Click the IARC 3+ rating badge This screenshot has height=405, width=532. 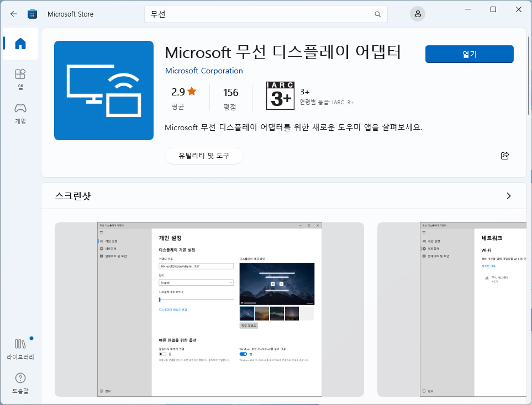[x=280, y=96]
